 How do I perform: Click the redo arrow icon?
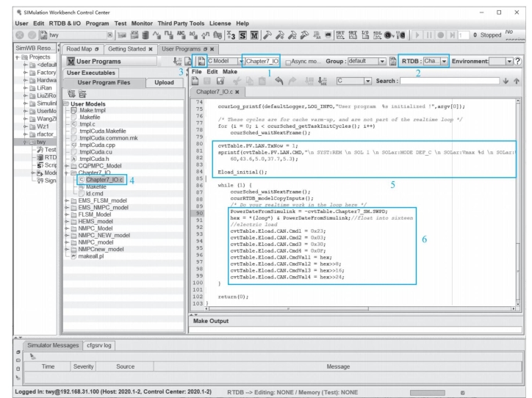(292, 81)
